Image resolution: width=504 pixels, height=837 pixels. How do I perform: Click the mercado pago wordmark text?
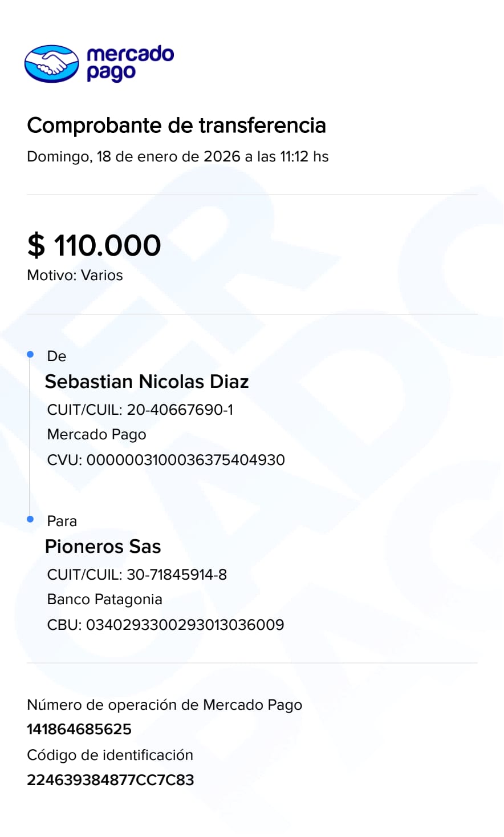[130, 63]
